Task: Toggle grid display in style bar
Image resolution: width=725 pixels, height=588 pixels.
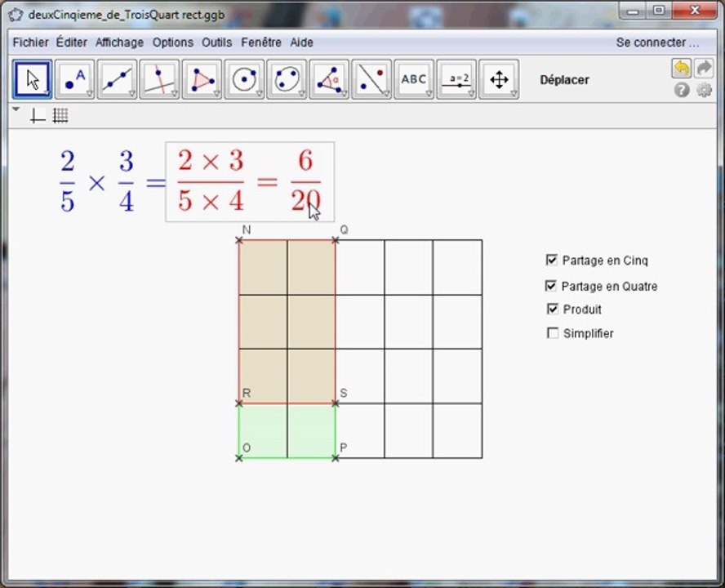Action: (x=60, y=115)
